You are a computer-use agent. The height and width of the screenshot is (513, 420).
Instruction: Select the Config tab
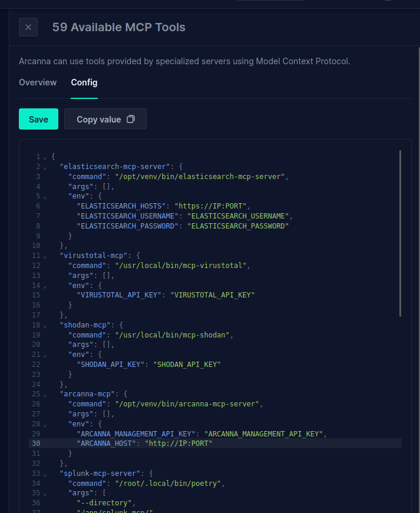pos(84,82)
